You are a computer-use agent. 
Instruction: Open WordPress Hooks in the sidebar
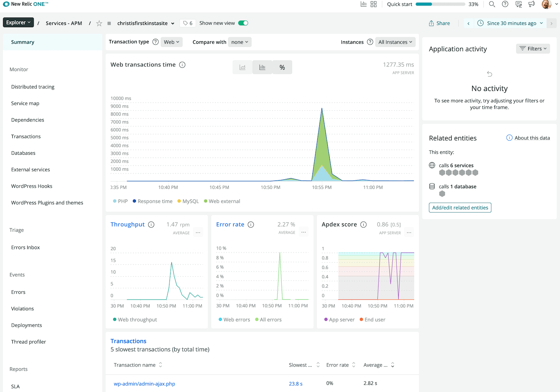pos(32,186)
